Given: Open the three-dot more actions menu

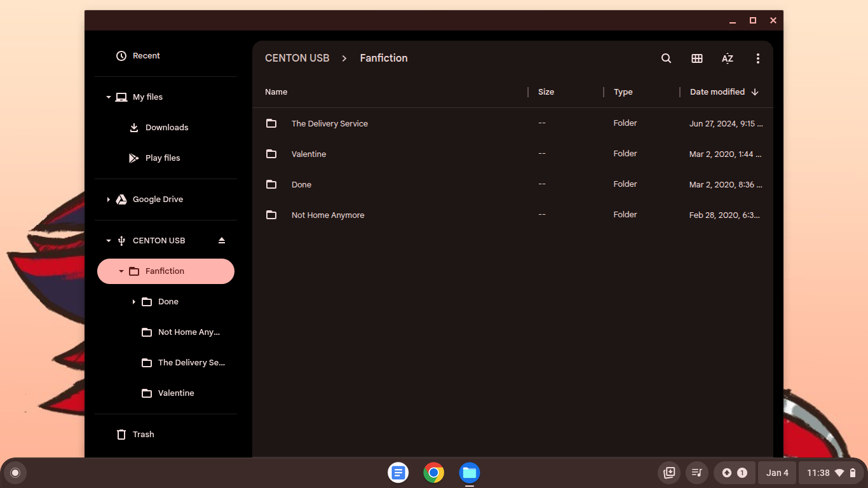Looking at the screenshot, I should click(x=758, y=58).
